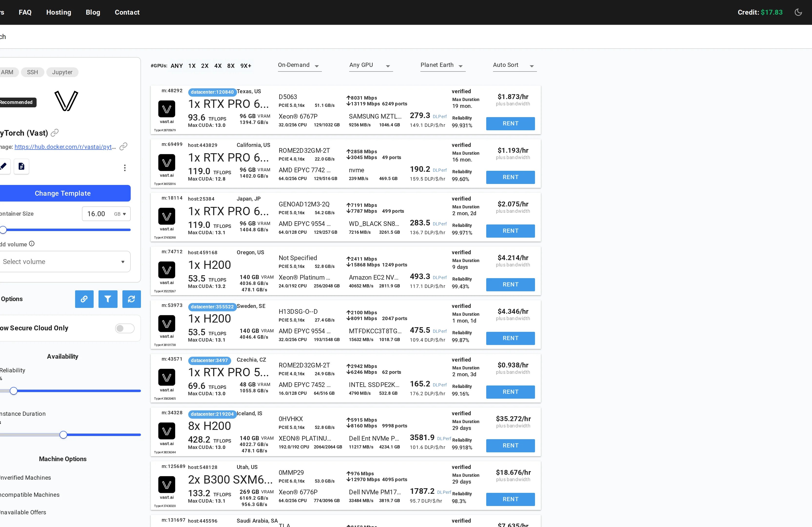812x527 pixels.
Task: Select 1X GPU count filter
Action: [x=192, y=66]
